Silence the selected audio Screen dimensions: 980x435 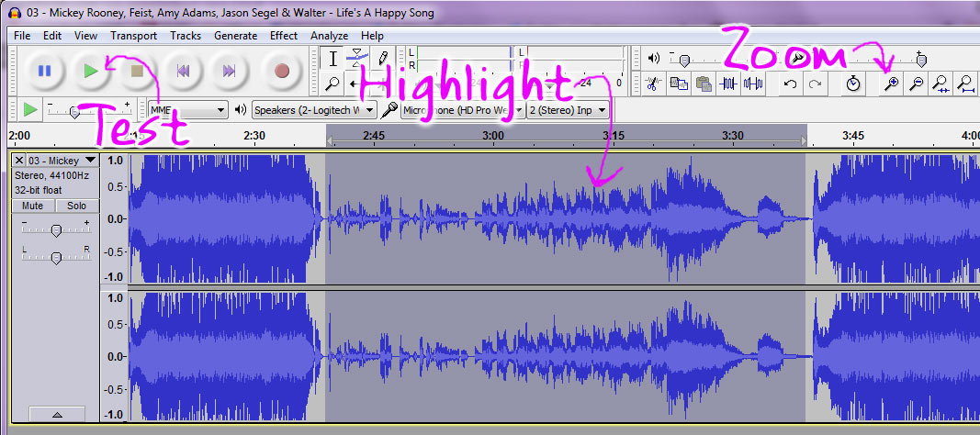point(754,83)
